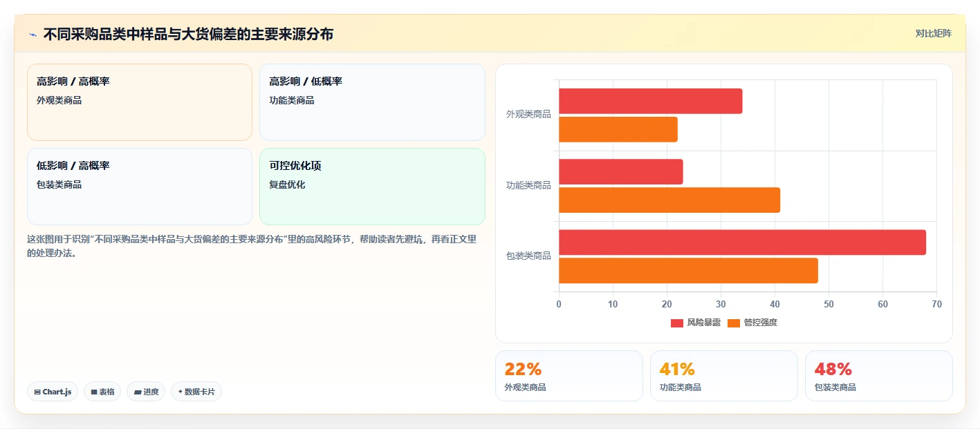980x429 pixels.
Task: Toggle the 风险暴露 legend entry
Action: click(x=696, y=323)
